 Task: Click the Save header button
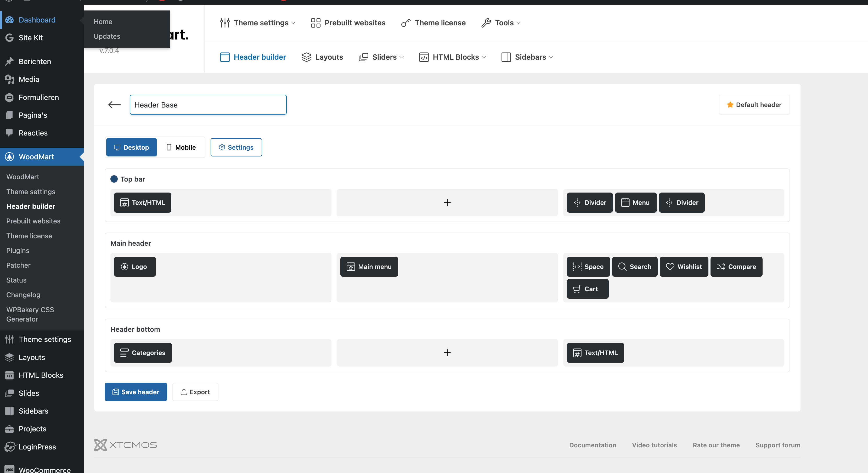click(x=136, y=392)
